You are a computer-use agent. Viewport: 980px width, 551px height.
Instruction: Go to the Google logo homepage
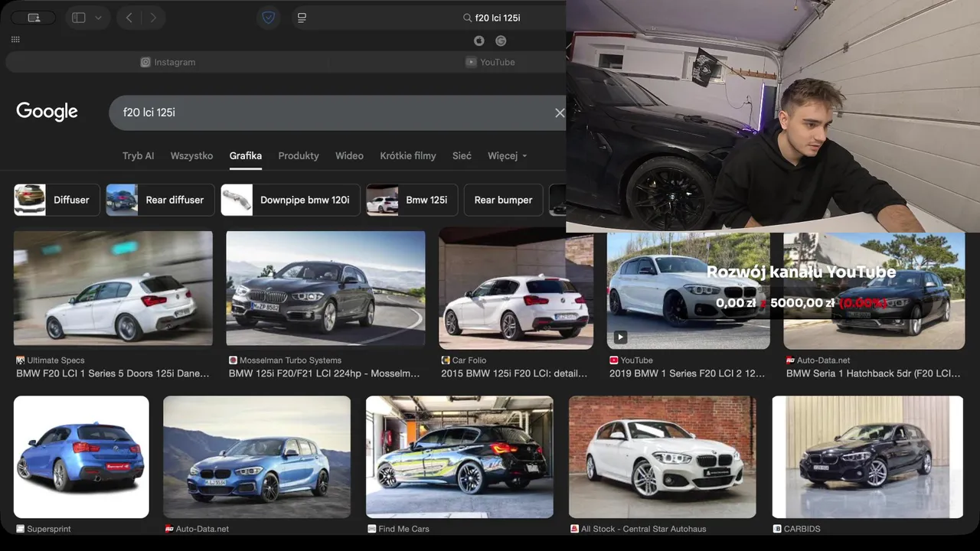(x=47, y=112)
